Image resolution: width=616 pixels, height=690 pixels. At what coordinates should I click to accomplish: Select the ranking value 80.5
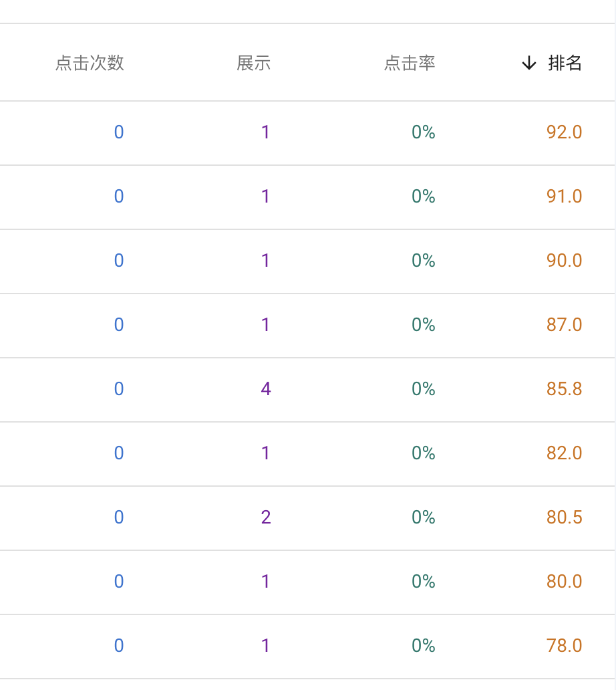pos(564,517)
